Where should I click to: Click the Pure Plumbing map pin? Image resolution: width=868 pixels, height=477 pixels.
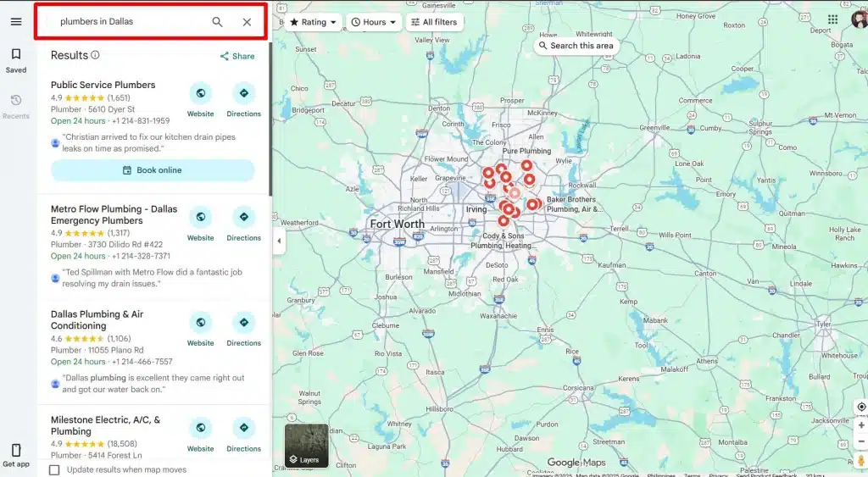(526, 165)
